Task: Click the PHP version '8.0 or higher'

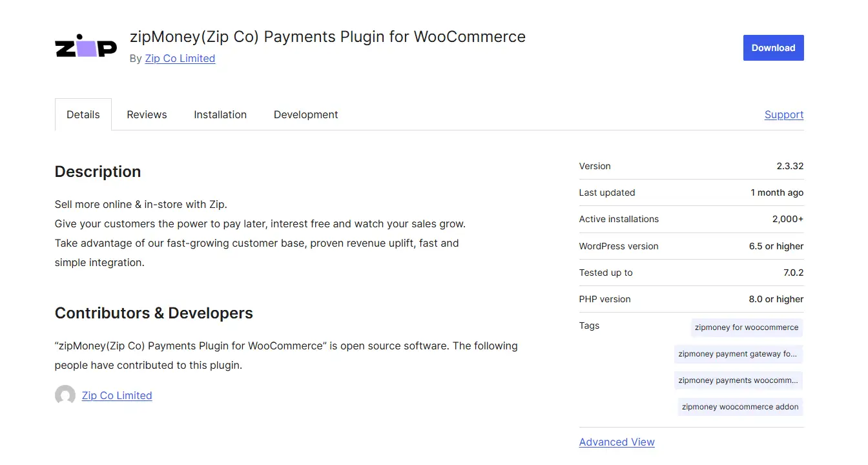Action: [776, 299]
